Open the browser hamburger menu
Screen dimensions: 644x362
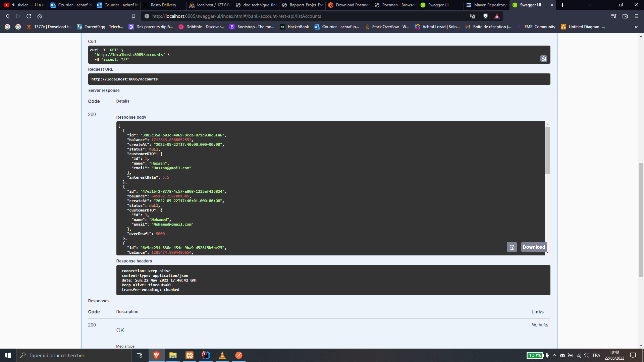pyautogui.click(x=636, y=16)
